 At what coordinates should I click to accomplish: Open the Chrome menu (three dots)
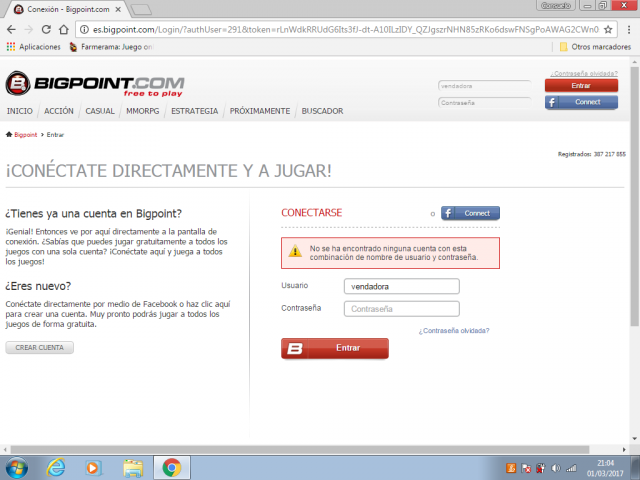coord(627,29)
